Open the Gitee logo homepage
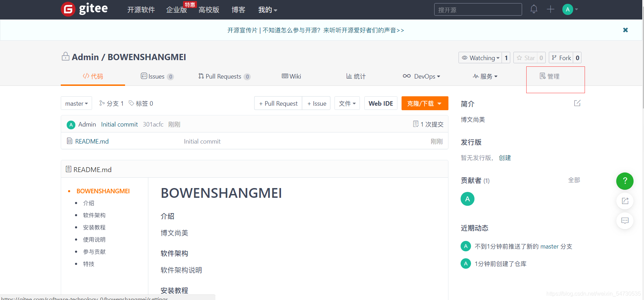This screenshot has height=300, width=644. coord(84,9)
